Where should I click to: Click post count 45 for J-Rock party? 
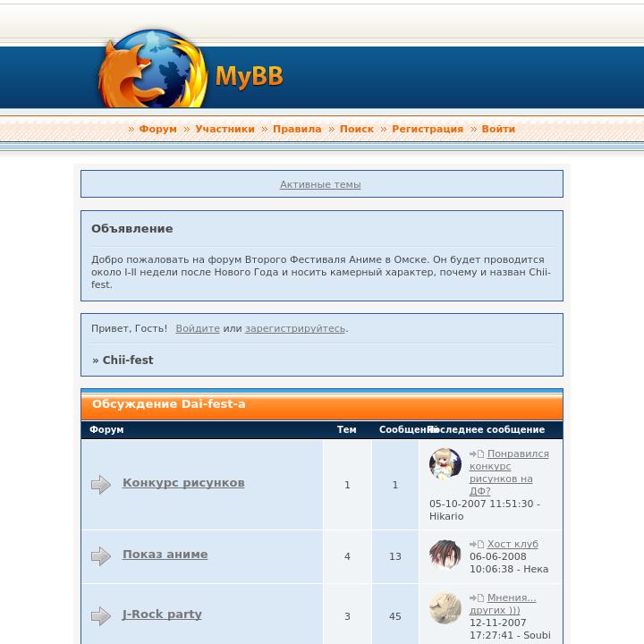coord(395,616)
